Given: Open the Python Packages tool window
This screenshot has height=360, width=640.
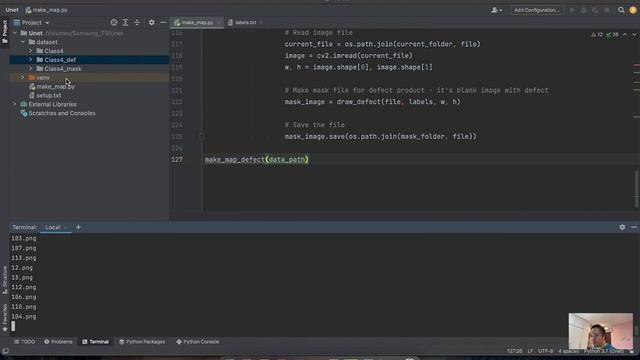Looking at the screenshot, I should click(x=142, y=342).
